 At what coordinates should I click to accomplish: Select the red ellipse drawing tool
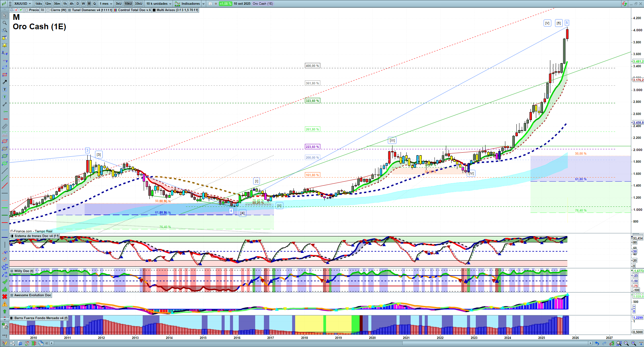(x=5, y=141)
